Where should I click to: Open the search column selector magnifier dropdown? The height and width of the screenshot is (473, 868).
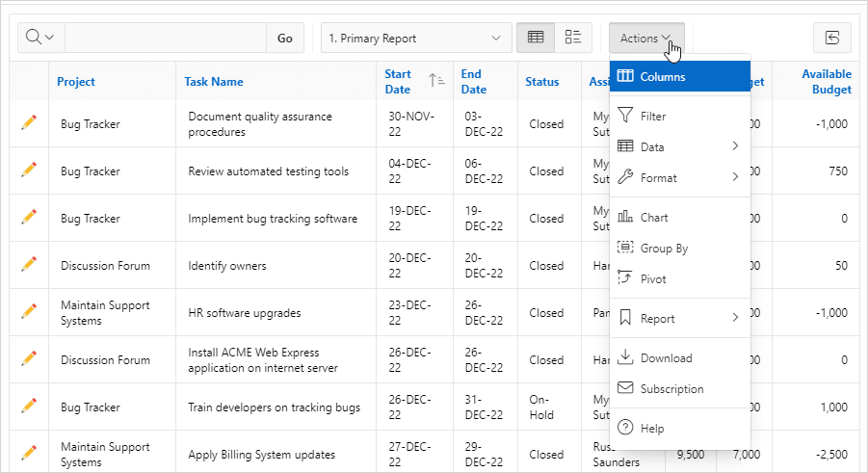[x=41, y=38]
